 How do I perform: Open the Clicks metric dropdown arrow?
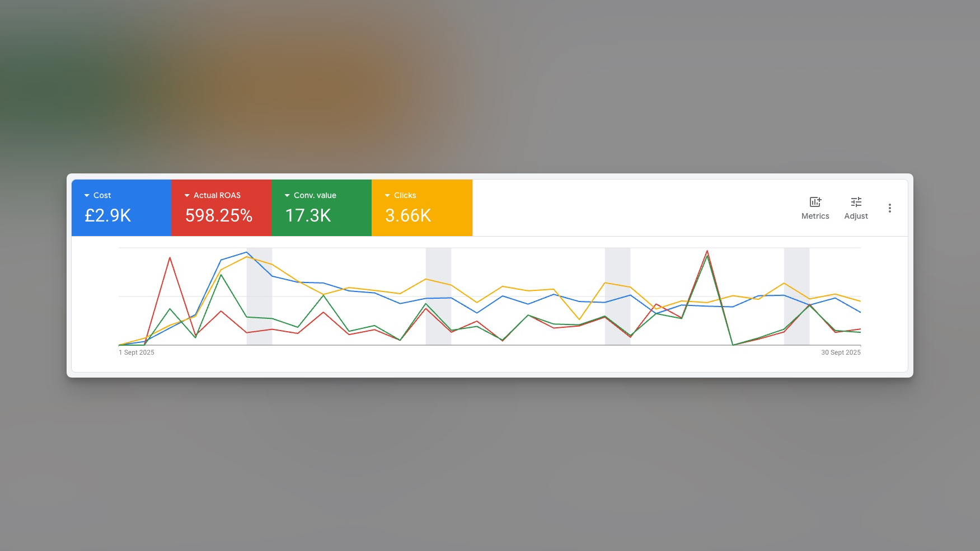click(387, 196)
